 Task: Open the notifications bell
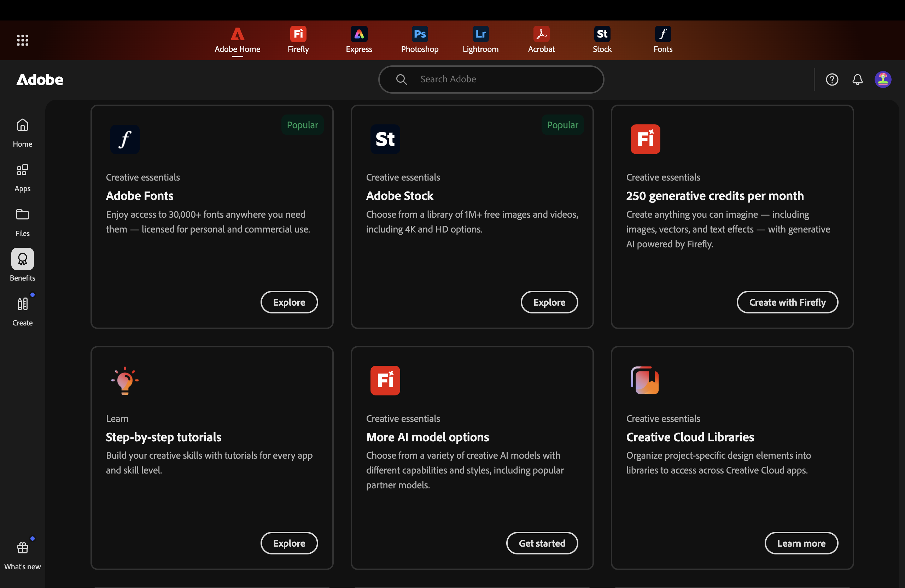(857, 80)
